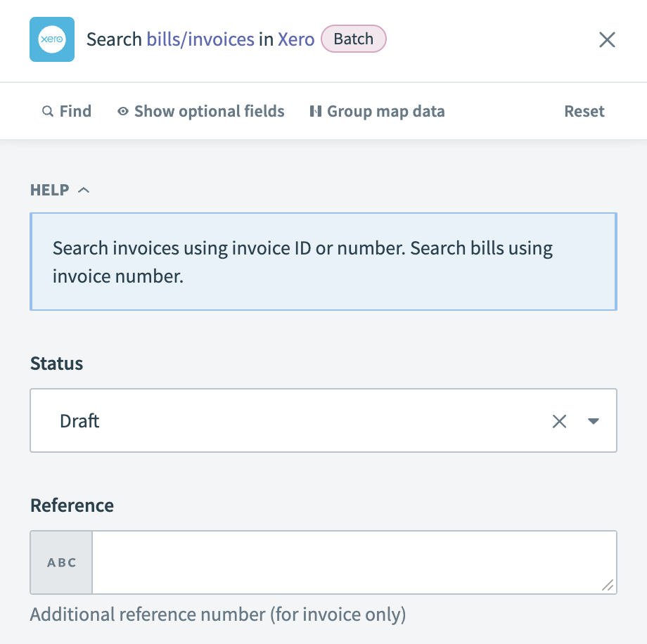
Task: Click the ABC text-type icon on Reference field
Action: [61, 562]
